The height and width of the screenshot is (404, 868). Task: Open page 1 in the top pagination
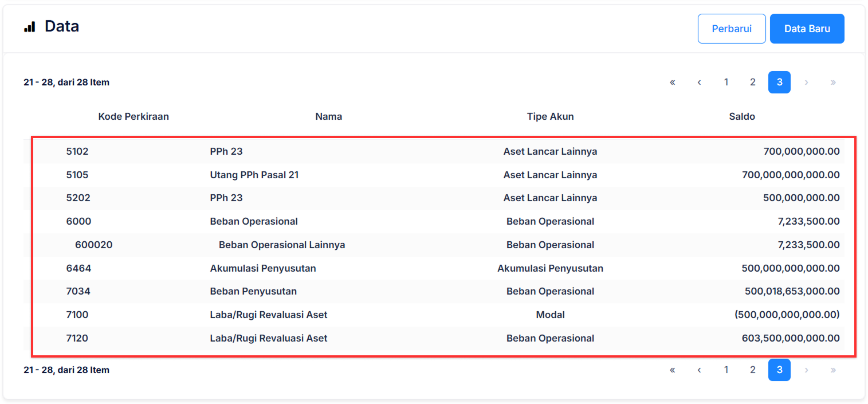[726, 82]
